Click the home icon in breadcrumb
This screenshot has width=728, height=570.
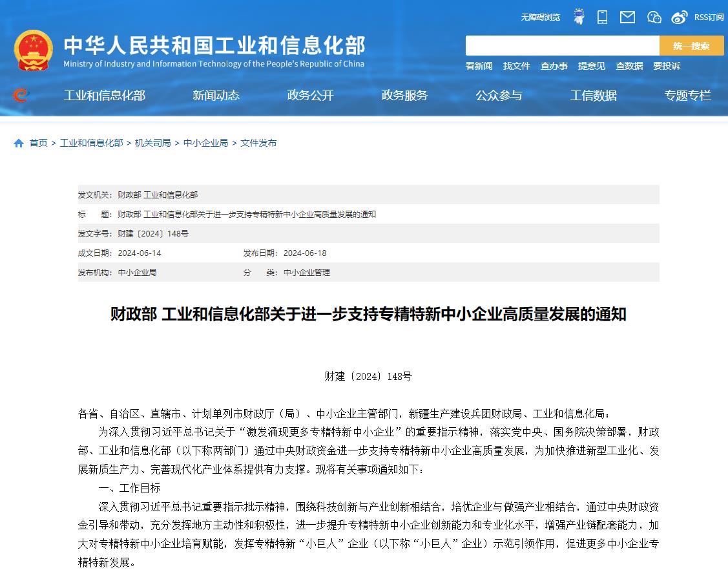point(19,143)
